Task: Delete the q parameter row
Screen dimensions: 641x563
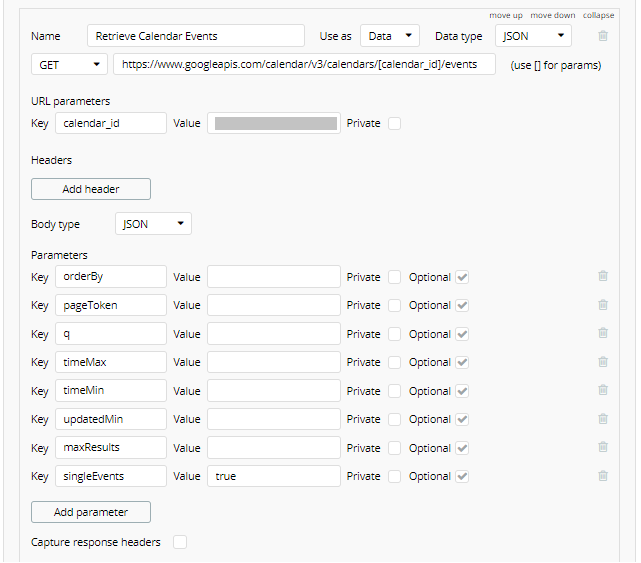Action: (602, 334)
